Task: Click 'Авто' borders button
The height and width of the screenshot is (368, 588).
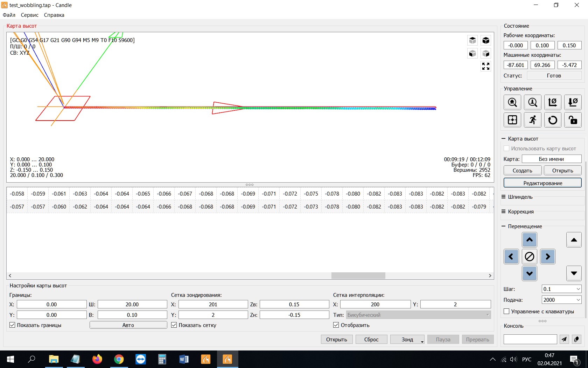Action: [x=128, y=325]
